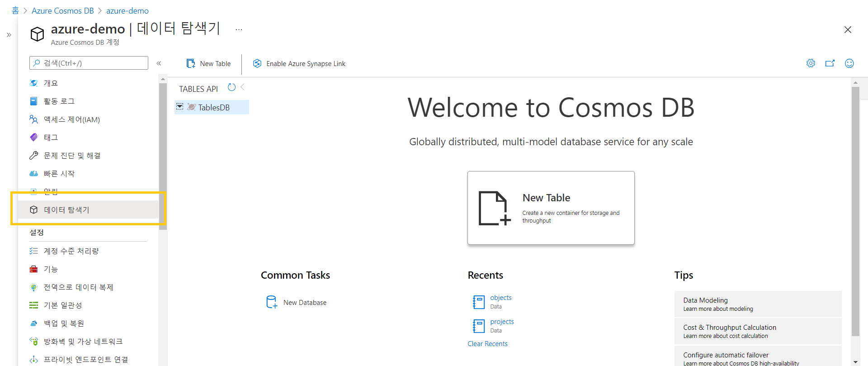Viewport: 868px width, 366px height.
Task: Click the cube icon beside 데이터 탐색기
Action: (33, 210)
